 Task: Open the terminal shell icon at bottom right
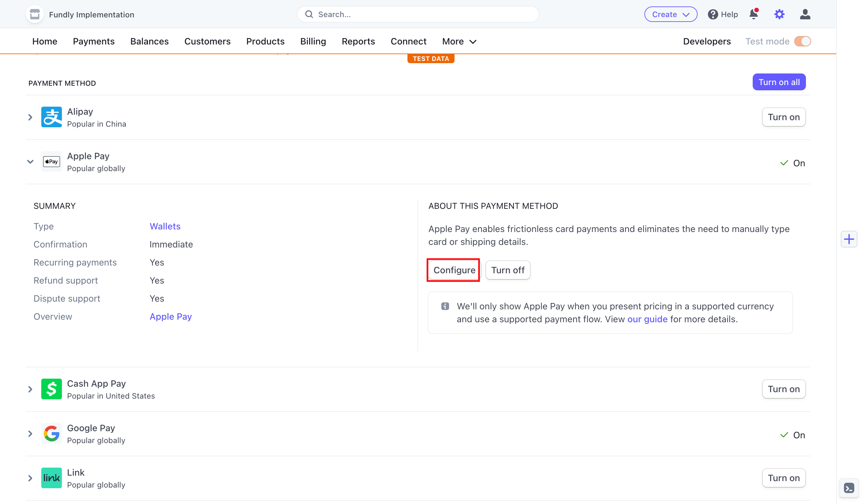849,488
